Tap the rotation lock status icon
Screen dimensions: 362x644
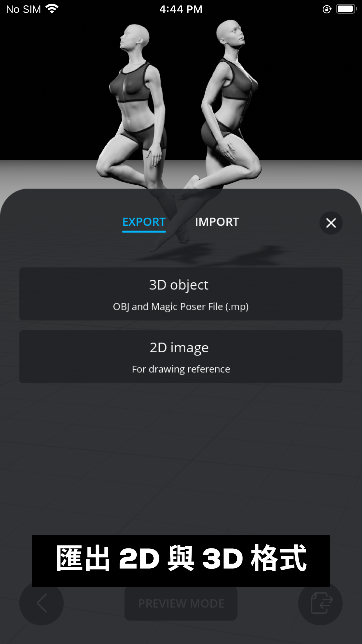[327, 9]
